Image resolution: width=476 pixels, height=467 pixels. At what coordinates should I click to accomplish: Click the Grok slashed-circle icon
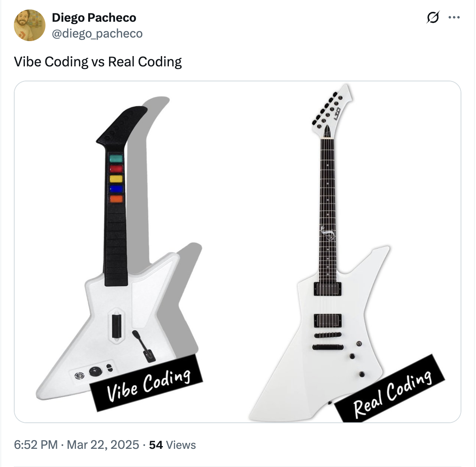click(433, 18)
